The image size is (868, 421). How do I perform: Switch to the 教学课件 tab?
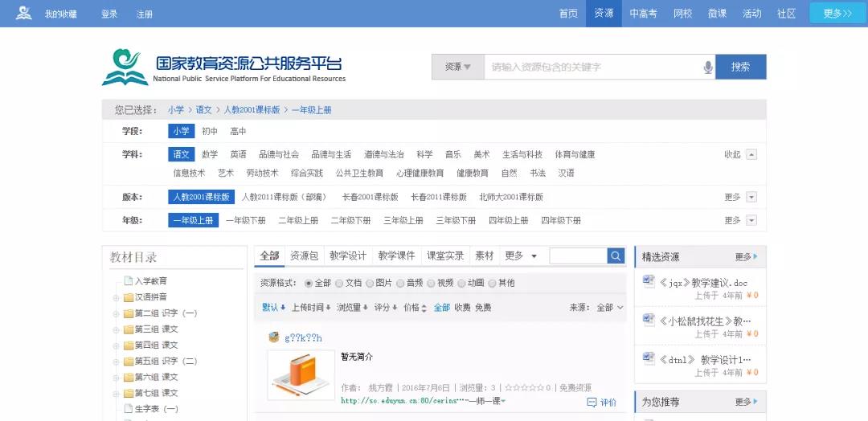[x=396, y=256]
